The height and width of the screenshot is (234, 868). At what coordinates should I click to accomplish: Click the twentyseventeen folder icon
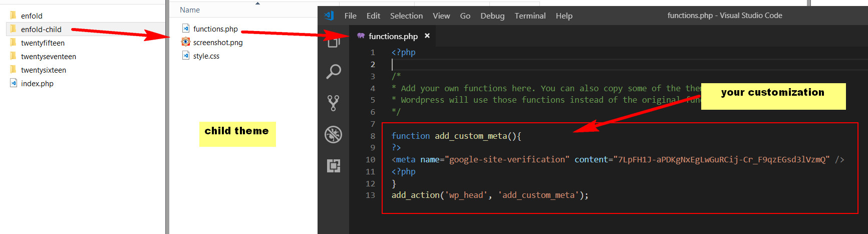13,56
